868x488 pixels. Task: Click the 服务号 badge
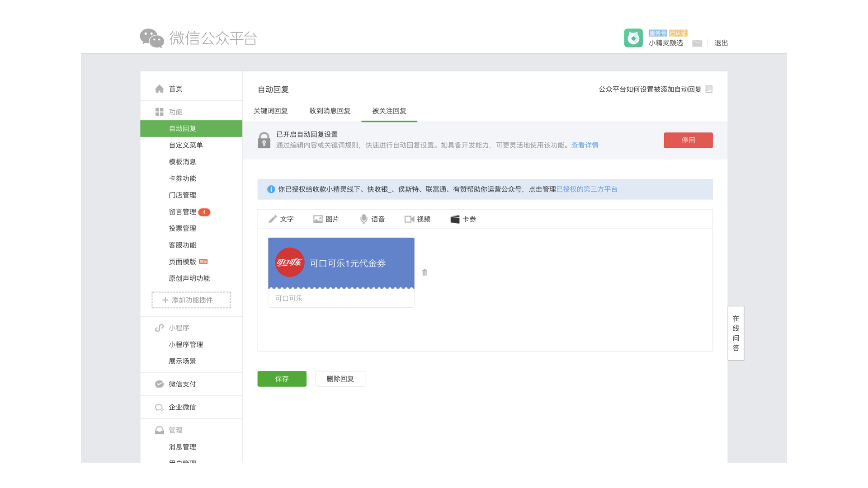pos(657,33)
